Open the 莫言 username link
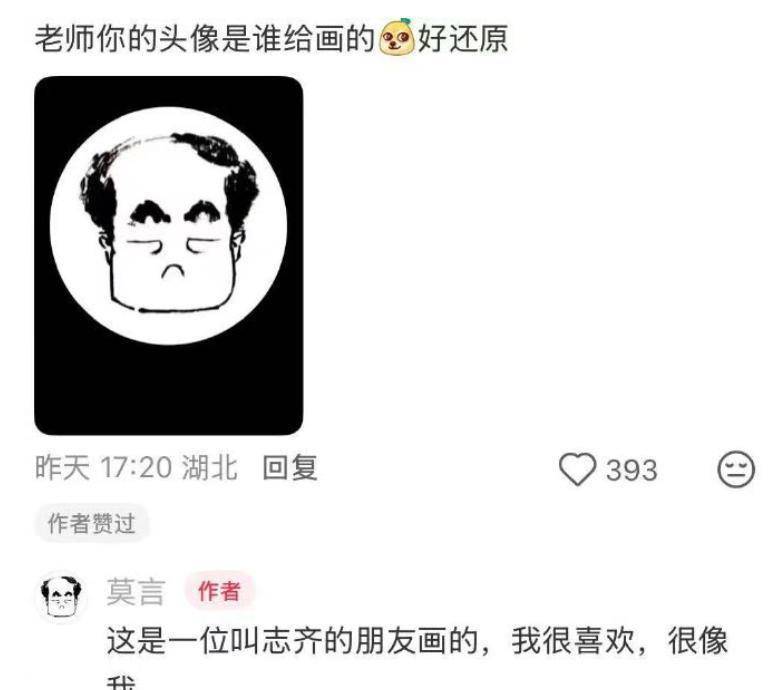This screenshot has height=690, width=783. pos(135,591)
